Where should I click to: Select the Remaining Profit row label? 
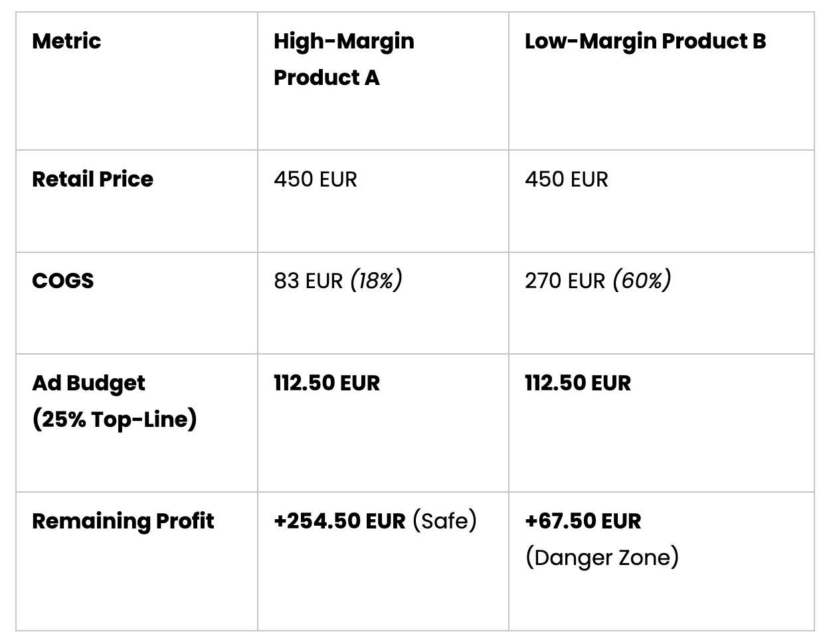click(x=123, y=521)
